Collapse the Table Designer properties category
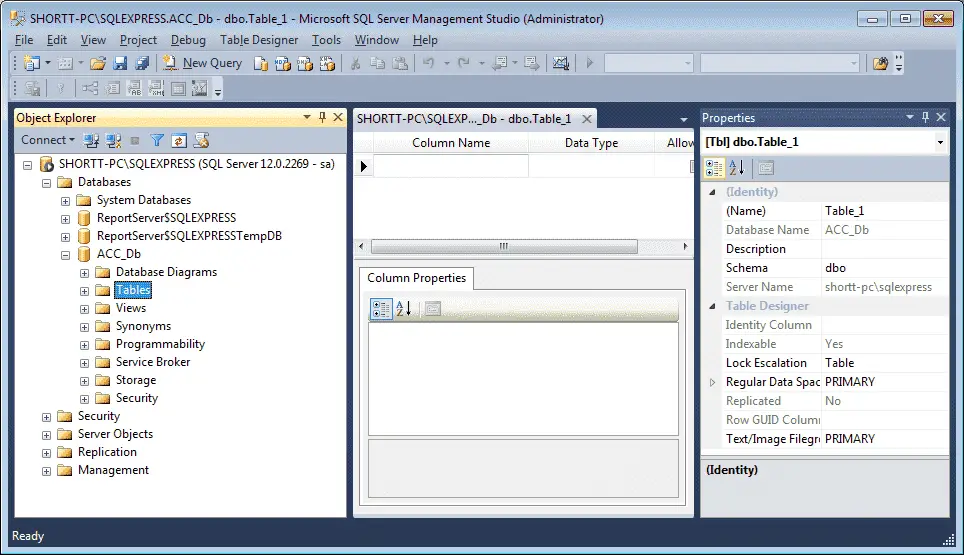The image size is (964, 555). pos(713,306)
